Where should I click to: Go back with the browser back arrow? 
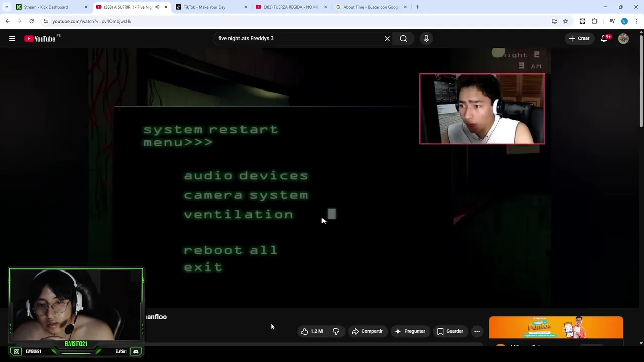tap(7, 21)
